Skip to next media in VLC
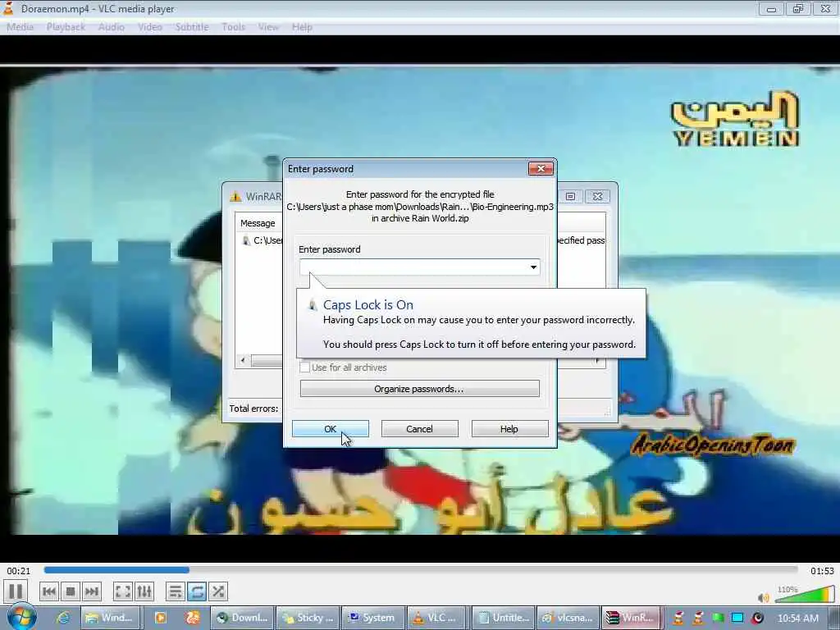Screen dimensions: 840x630 tap(92, 592)
